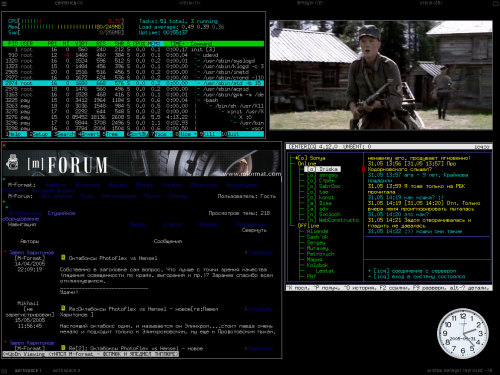The height and width of the screenshot is (375, 500).
Task: Click the analog clock widget
Action: click(x=463, y=333)
